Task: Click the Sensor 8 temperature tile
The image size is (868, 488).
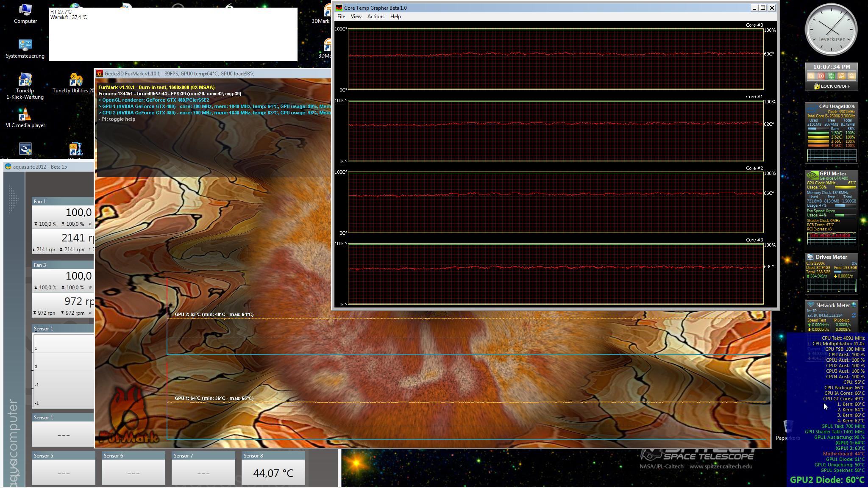Action: [273, 473]
